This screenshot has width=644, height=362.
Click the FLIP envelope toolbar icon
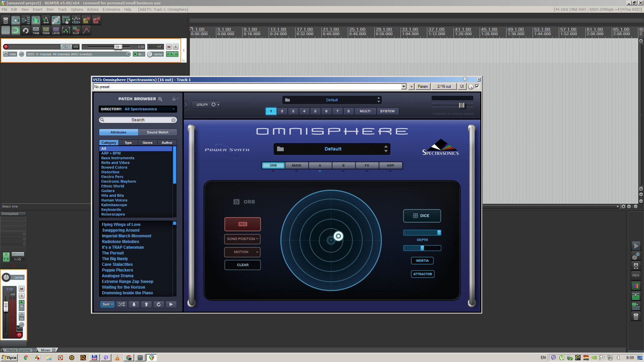[76, 31]
